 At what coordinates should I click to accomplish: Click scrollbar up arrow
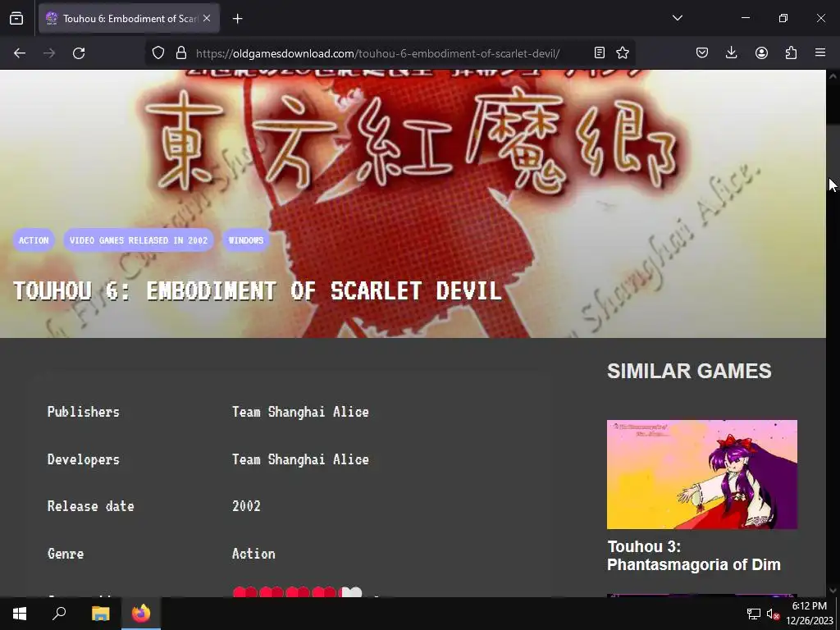[x=833, y=76]
